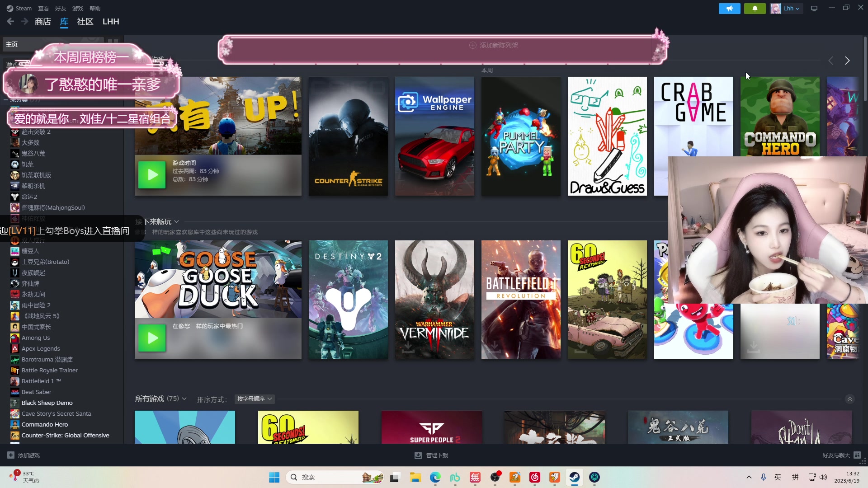Image resolution: width=868 pixels, height=488 pixels.
Task: Click the add game plus icon
Action: [11, 455]
